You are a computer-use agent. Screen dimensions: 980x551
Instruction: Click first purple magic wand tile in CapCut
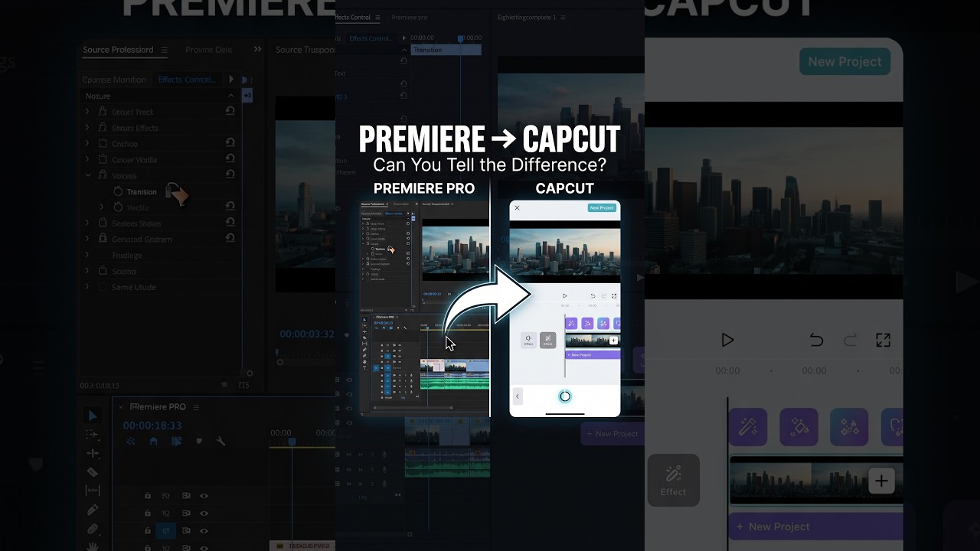(748, 426)
